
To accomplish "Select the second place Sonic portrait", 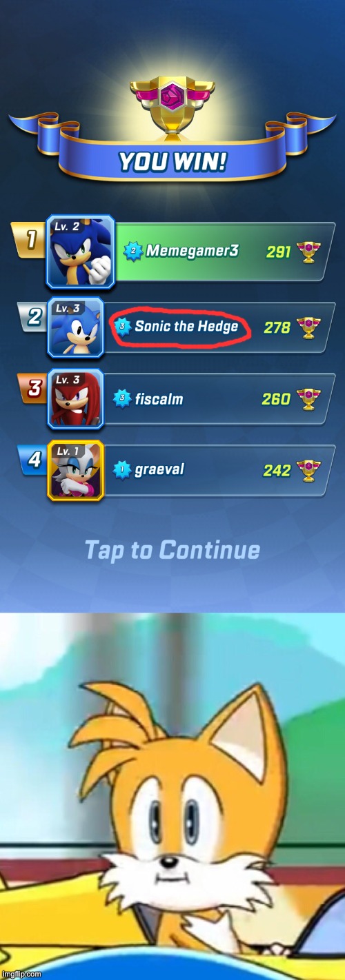I will coord(75,327).
